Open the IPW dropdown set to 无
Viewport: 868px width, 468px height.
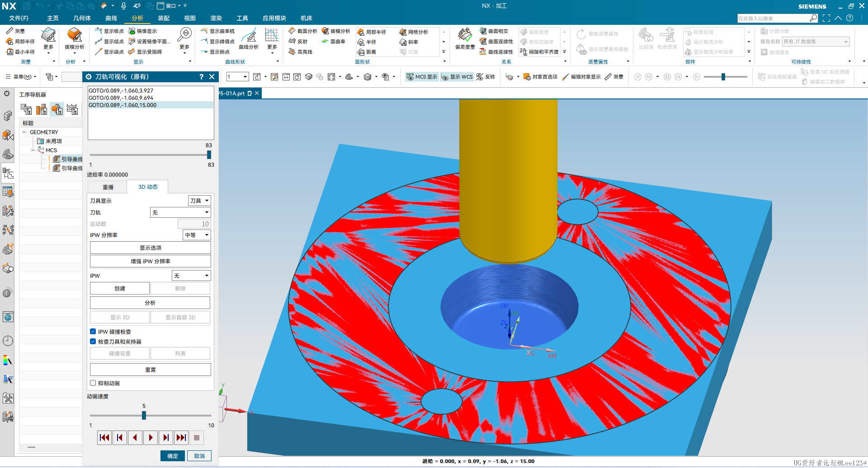[191, 276]
